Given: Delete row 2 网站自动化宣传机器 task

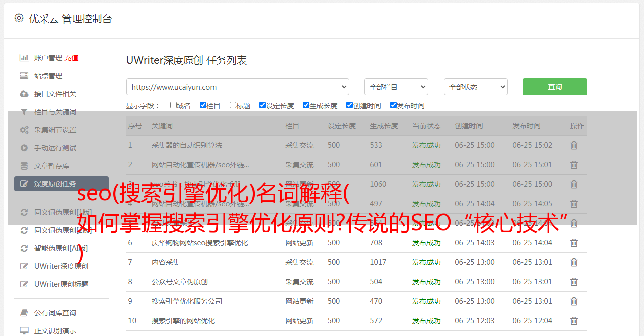Looking at the screenshot, I should click(574, 165).
